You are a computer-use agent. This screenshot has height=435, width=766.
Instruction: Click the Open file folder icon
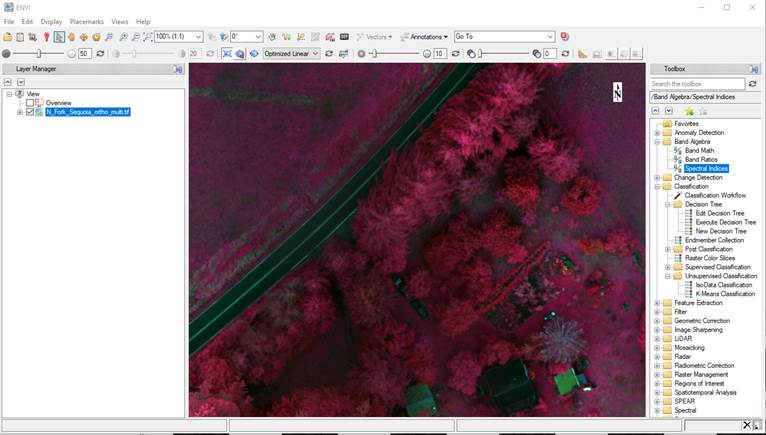[x=7, y=37]
